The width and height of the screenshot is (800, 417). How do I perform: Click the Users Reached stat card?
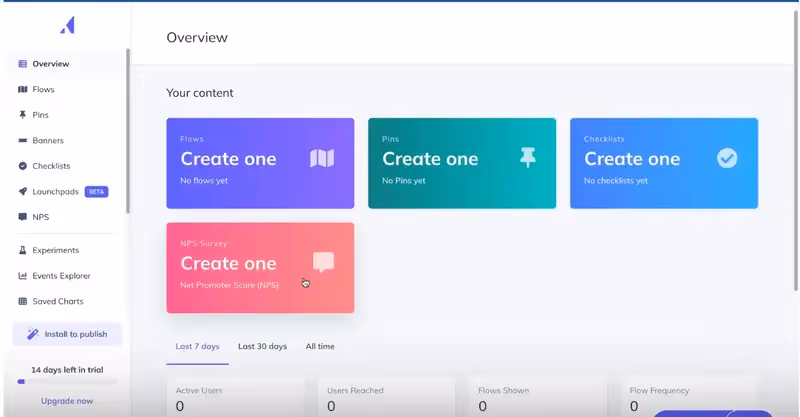(x=386, y=397)
